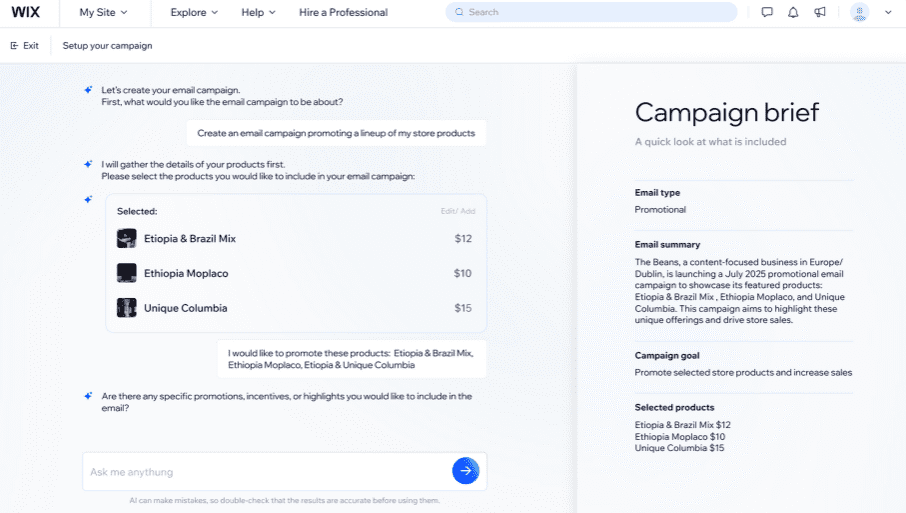
Task: Click the search magnifier icon
Action: (459, 13)
